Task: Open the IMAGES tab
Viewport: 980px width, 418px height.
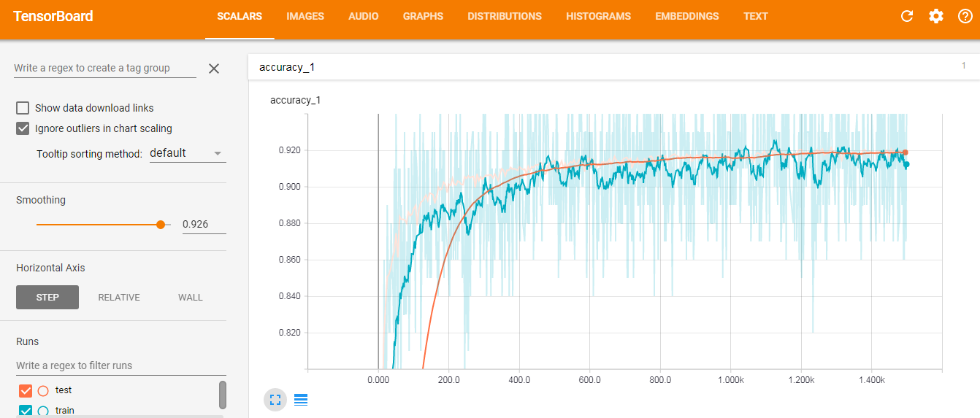Action: pos(305,16)
